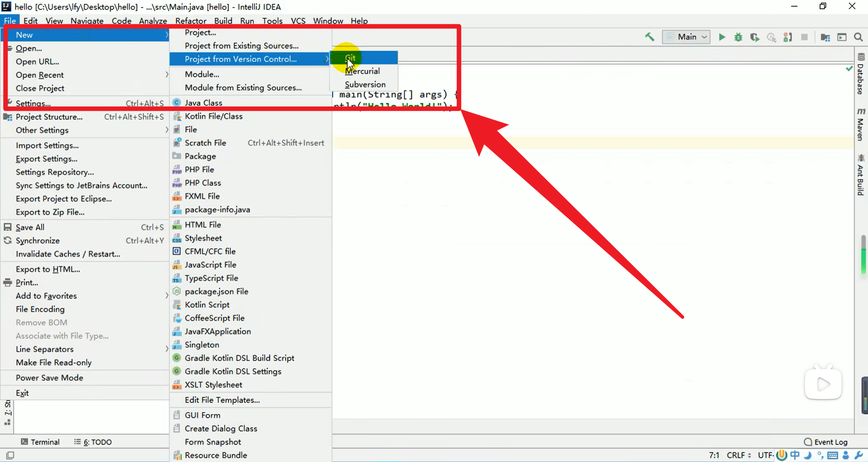The width and height of the screenshot is (868, 462).
Task: Click the 7:1 cursor position indicator
Action: (x=714, y=455)
